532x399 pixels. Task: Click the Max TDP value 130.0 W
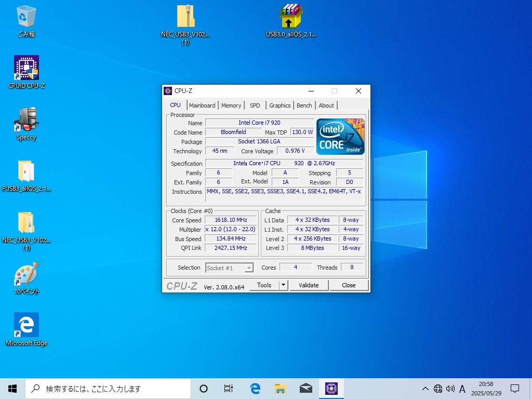tap(302, 132)
